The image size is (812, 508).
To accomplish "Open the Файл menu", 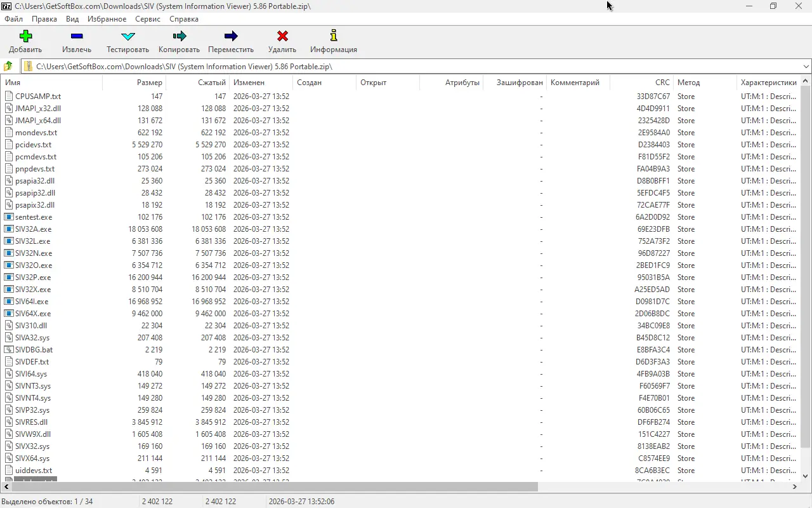I will coord(13,19).
